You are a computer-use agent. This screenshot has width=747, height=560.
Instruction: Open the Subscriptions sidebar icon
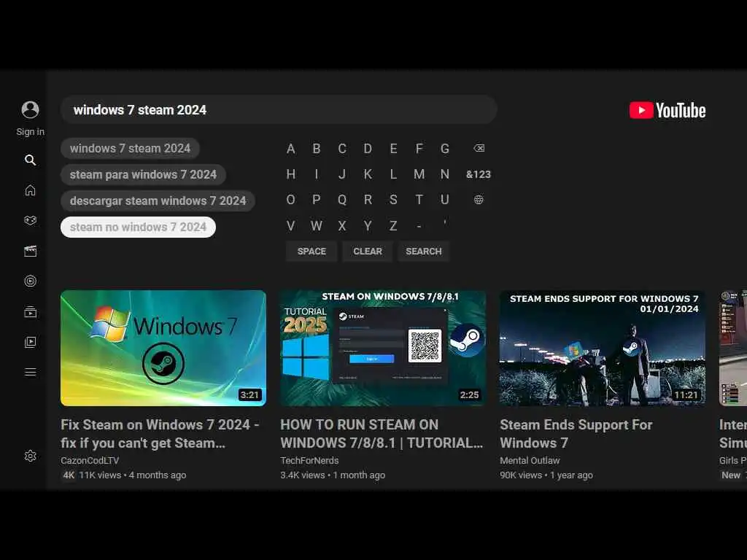pyautogui.click(x=30, y=311)
